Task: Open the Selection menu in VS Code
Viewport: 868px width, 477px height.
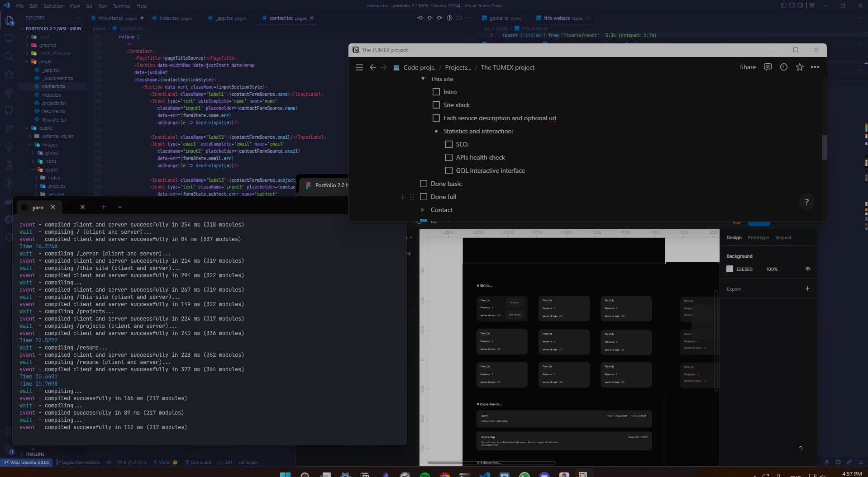Action: [53, 6]
